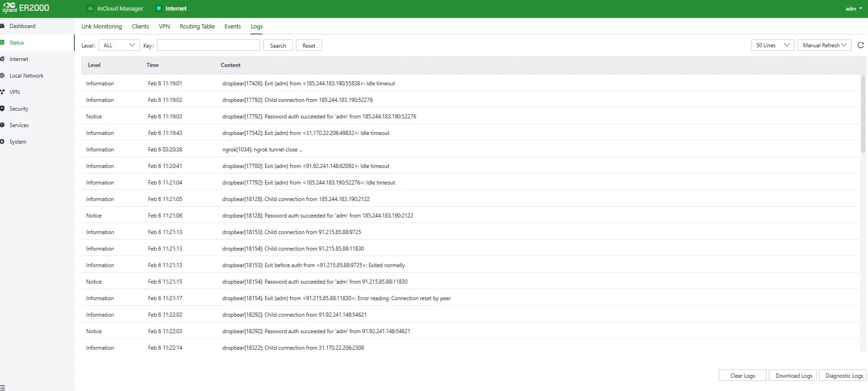
Task: Click the Status sidebar icon
Action: [2, 43]
